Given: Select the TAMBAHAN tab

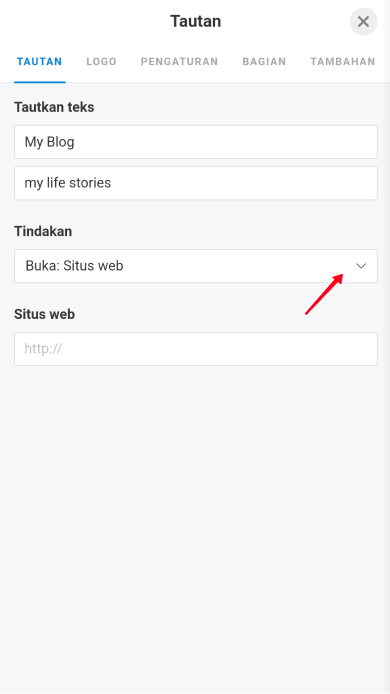Looking at the screenshot, I should coord(343,62).
